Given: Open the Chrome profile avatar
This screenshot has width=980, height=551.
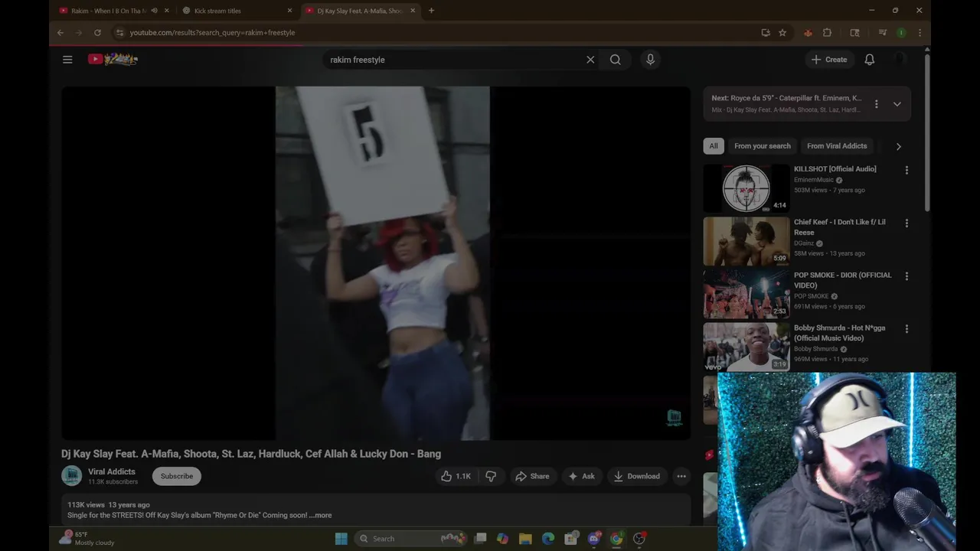Looking at the screenshot, I should coord(901,33).
